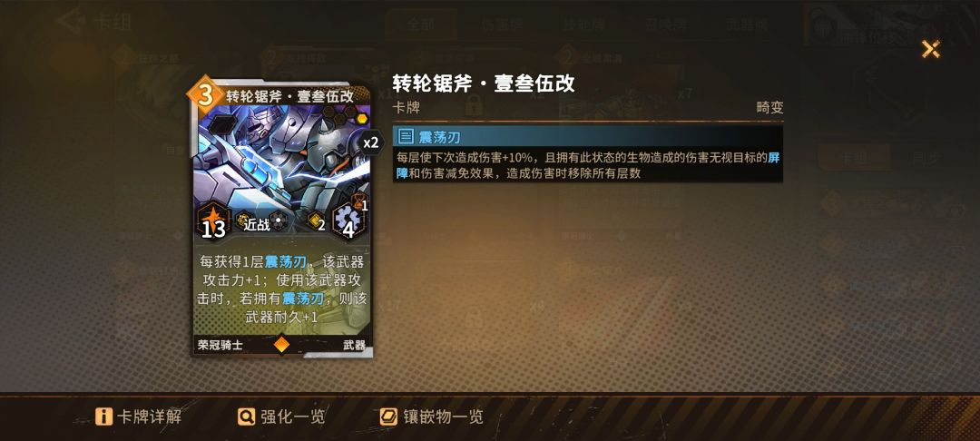Tap the attack power 13 star icon
This screenshot has width=980, height=441.
212,221
